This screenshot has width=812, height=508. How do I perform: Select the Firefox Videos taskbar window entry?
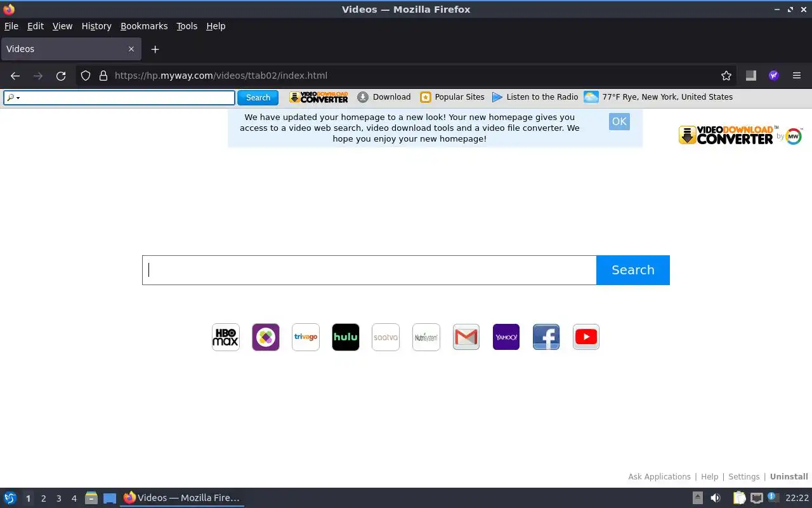pyautogui.click(x=182, y=498)
